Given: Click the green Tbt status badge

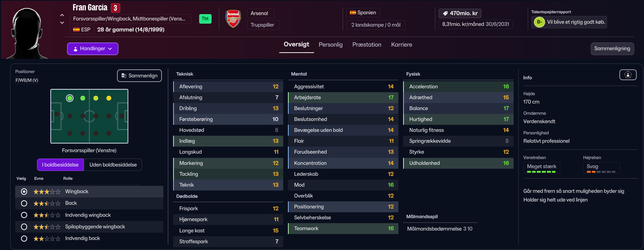Looking at the screenshot, I should 205,19.
